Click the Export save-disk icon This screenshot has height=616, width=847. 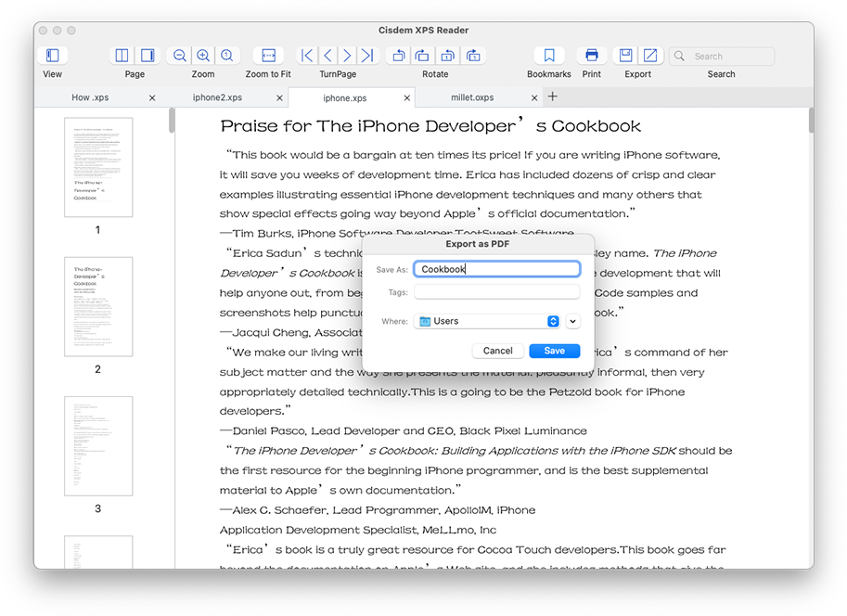(x=625, y=56)
